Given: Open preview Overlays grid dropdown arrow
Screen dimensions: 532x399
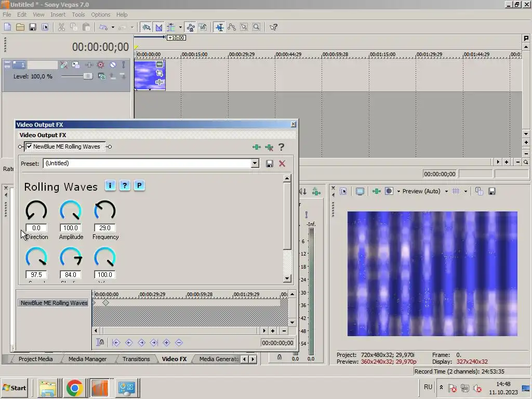Looking at the screenshot, I should point(465,191).
